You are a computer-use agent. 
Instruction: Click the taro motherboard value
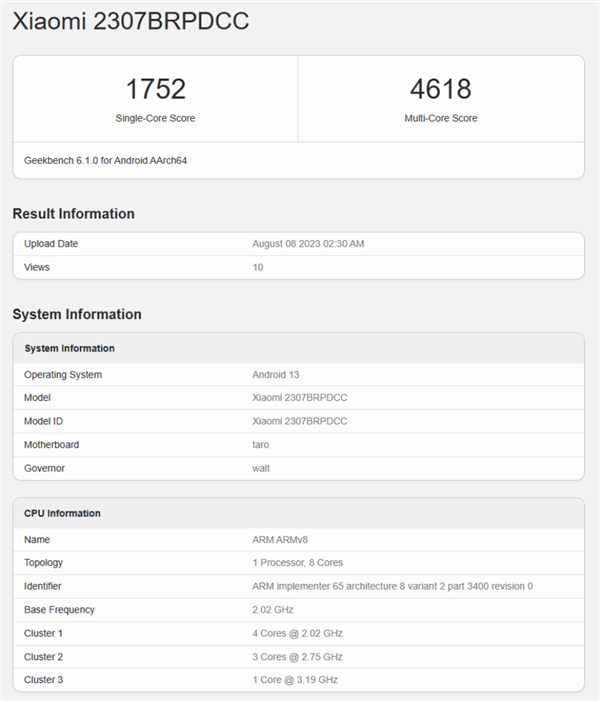pos(261,444)
